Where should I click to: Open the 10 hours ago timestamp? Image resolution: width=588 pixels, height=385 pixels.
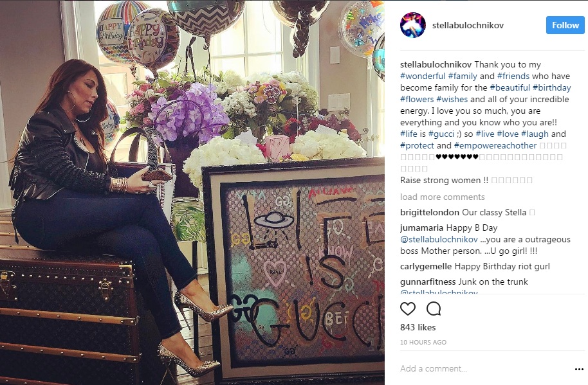click(423, 343)
